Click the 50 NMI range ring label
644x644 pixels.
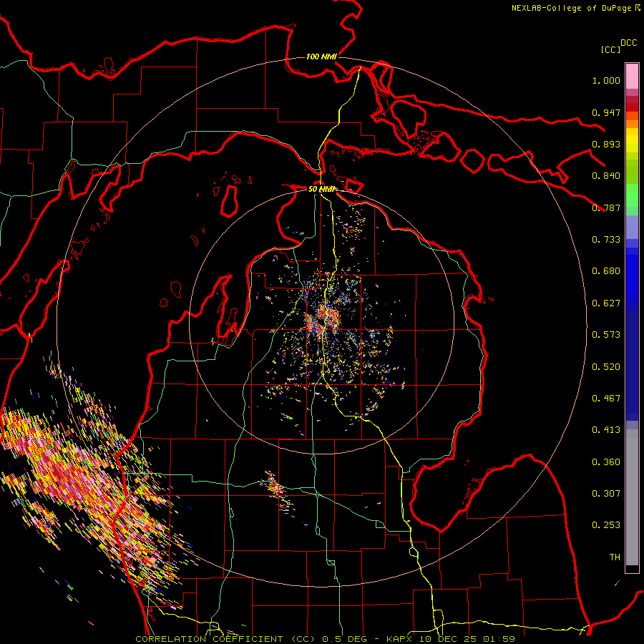[x=321, y=189]
